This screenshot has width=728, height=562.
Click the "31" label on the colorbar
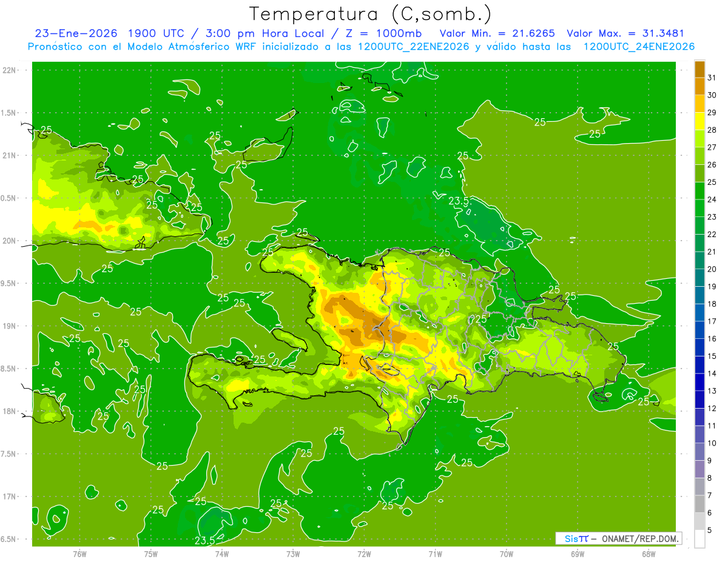(712, 78)
